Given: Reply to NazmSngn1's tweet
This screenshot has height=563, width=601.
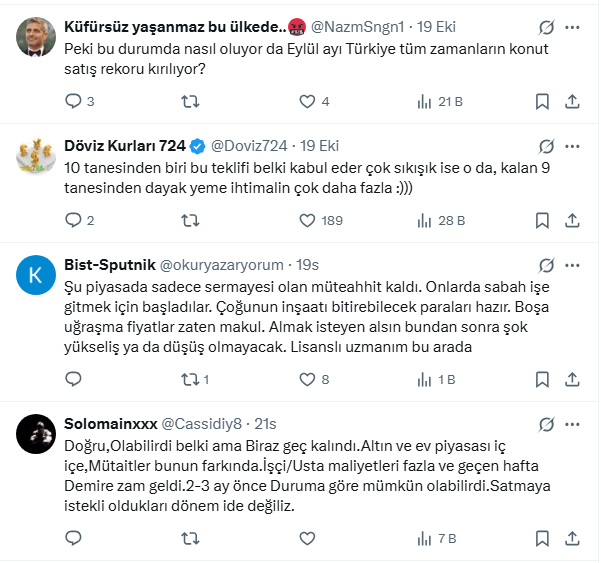Looking at the screenshot, I should [73, 100].
